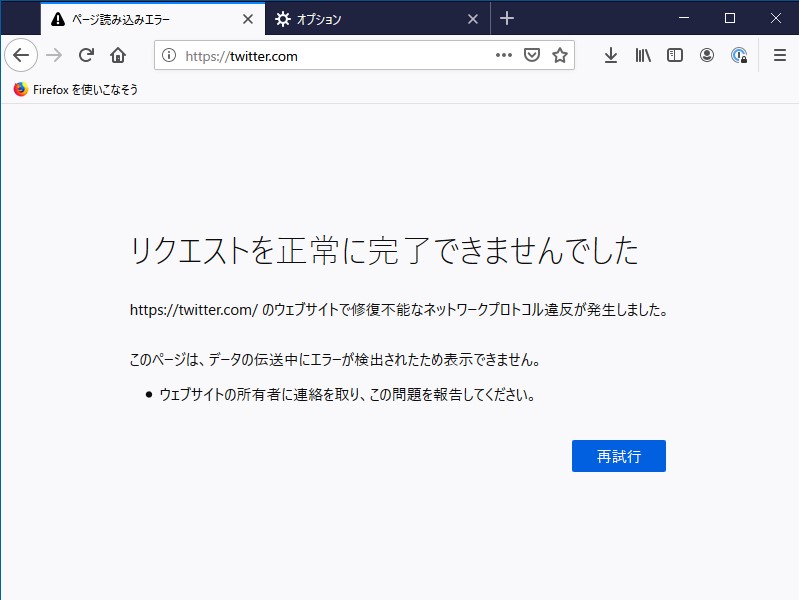799x600 pixels.
Task: Bookmark this page with the star
Action: pyautogui.click(x=560, y=55)
